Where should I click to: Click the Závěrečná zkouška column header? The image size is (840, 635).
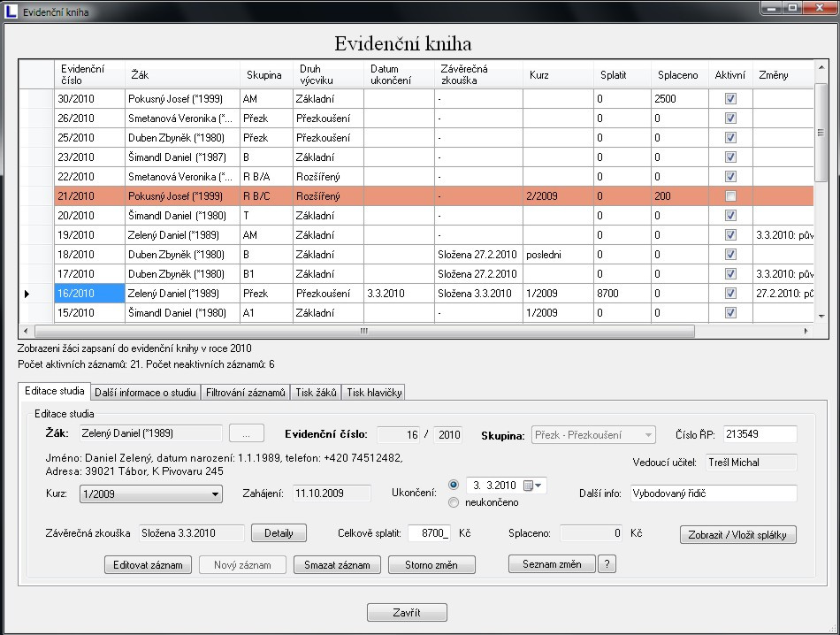coord(478,74)
